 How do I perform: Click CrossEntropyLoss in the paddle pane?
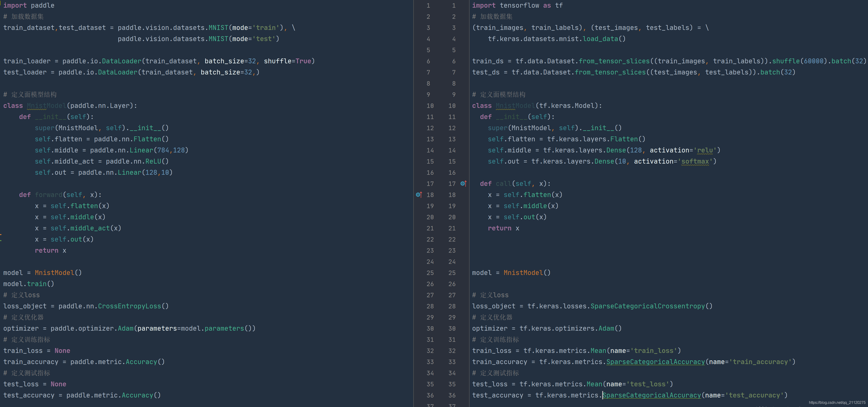tap(129, 306)
